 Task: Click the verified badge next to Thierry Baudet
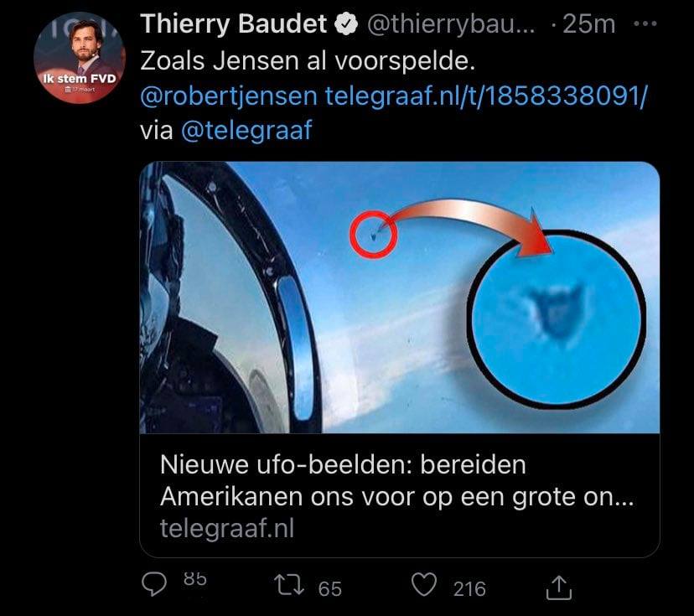pyautogui.click(x=345, y=24)
